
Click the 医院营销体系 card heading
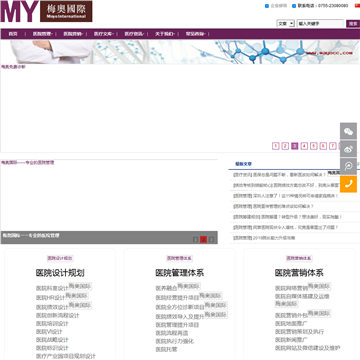299,273
